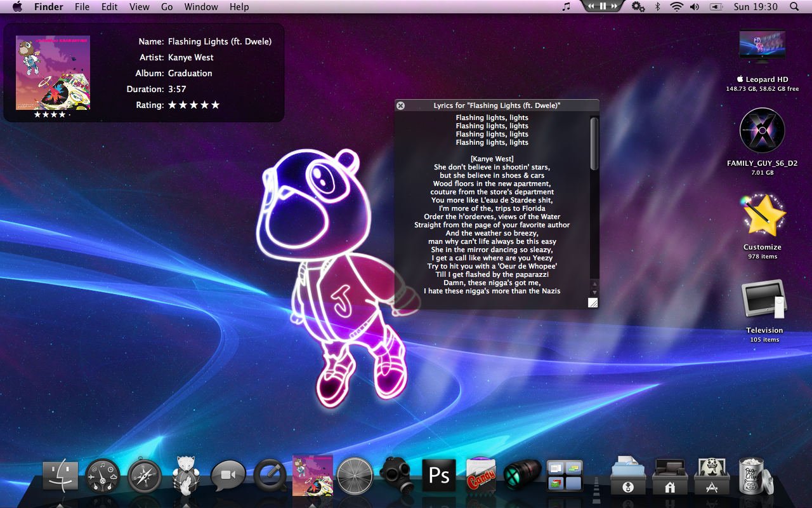Open the Downloads stack in dock
Image resolution: width=812 pixels, height=508 pixels.
(628, 475)
